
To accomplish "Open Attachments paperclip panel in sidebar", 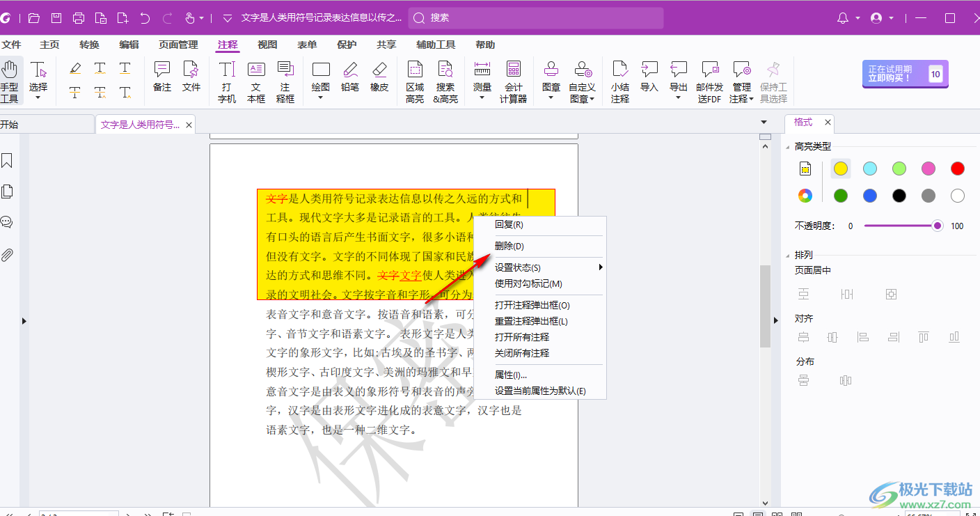I will [x=7, y=255].
